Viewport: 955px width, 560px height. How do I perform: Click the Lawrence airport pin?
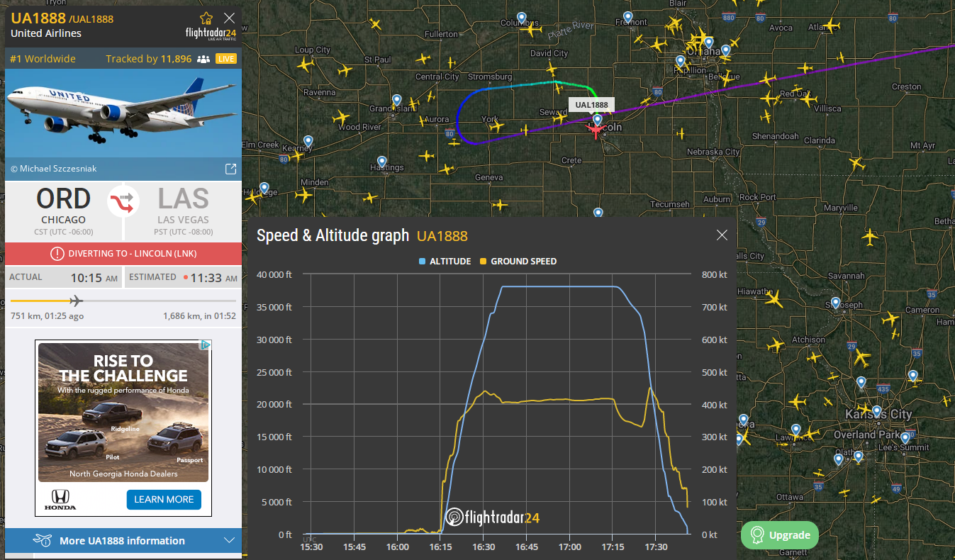[795, 430]
